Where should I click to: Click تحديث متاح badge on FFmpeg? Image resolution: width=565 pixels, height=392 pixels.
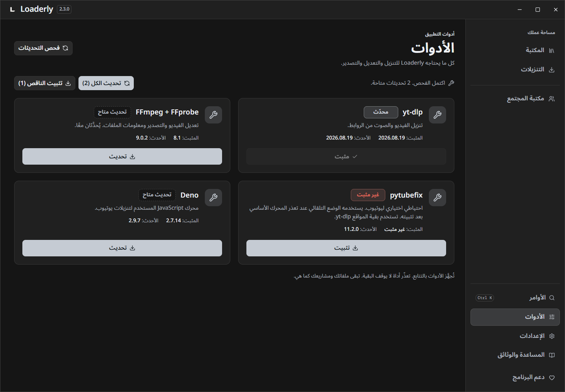click(112, 112)
